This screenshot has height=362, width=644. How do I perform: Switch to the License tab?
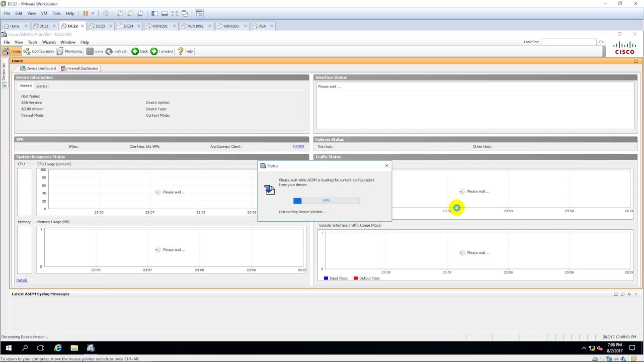click(41, 86)
